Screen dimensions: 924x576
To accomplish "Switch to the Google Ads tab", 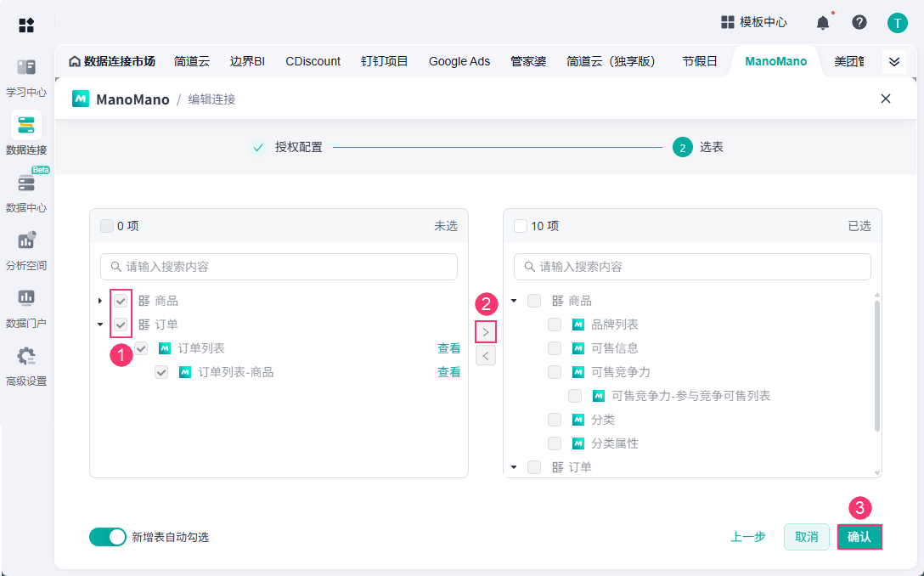I will pos(459,61).
